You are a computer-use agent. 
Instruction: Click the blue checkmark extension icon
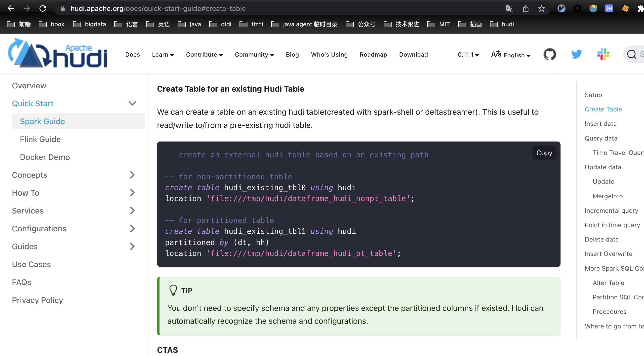(561, 8)
